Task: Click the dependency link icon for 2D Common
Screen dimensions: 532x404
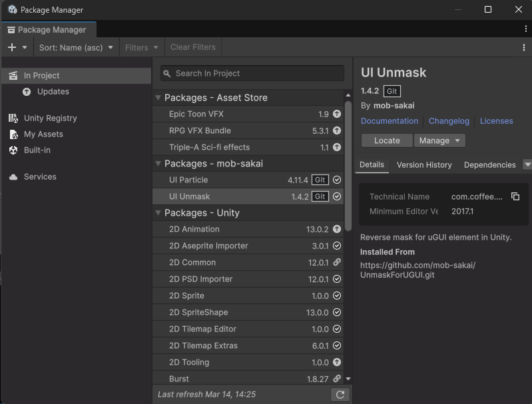Action: click(336, 262)
